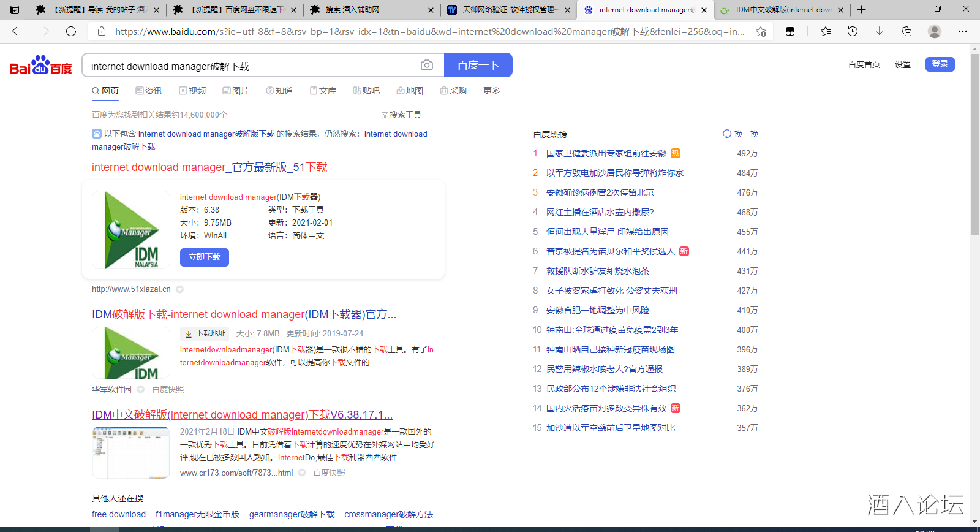Screen dimensions: 980x532
Task: Refresh the current page
Action: 71,31
